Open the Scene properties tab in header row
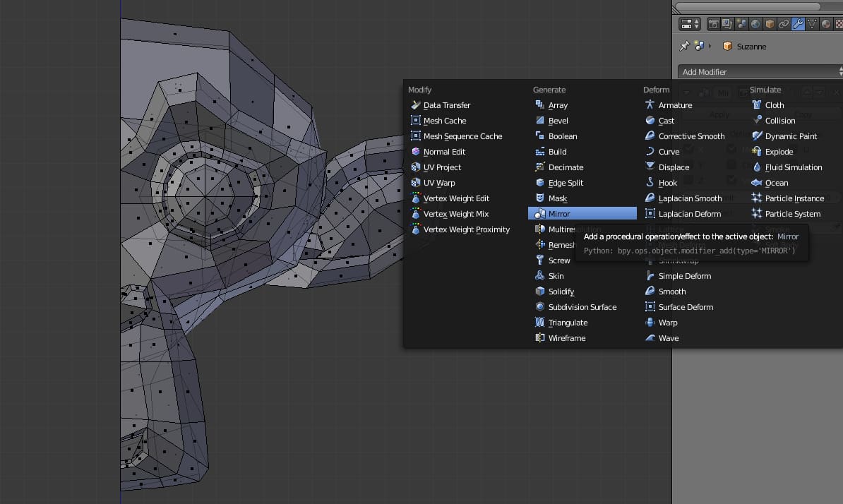Viewport: 843px width, 504px height. pyautogui.click(x=741, y=23)
